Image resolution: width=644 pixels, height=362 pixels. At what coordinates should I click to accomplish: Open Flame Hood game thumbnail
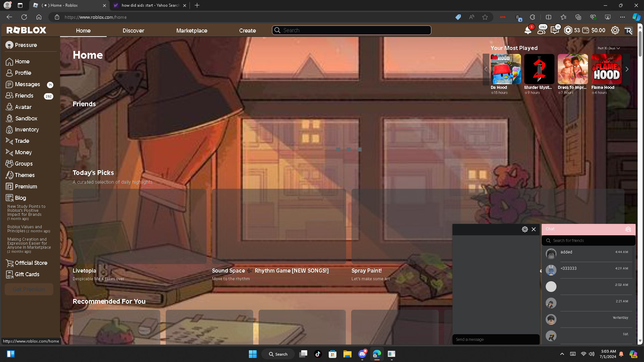606,69
